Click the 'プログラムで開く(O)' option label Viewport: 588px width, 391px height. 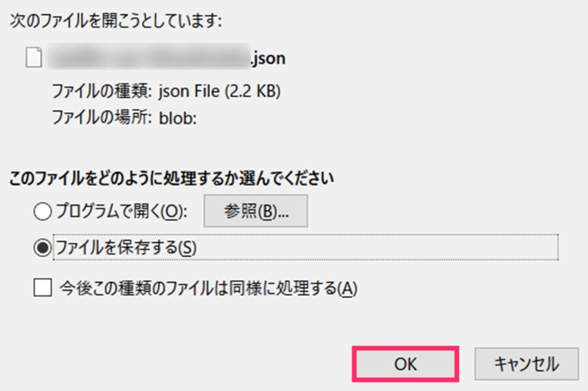coord(122,211)
